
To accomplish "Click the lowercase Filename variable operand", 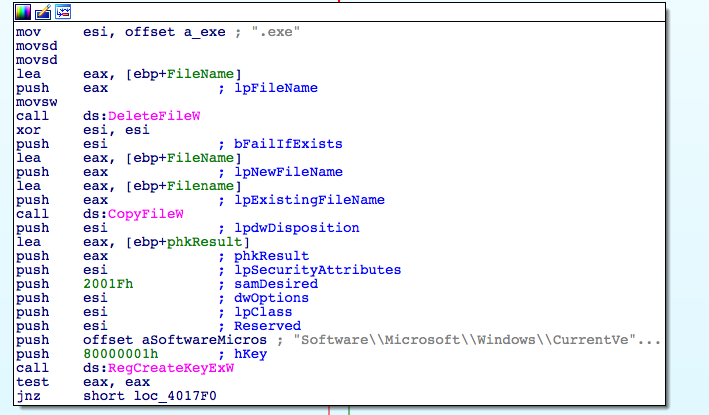I will pyautogui.click(x=205, y=186).
